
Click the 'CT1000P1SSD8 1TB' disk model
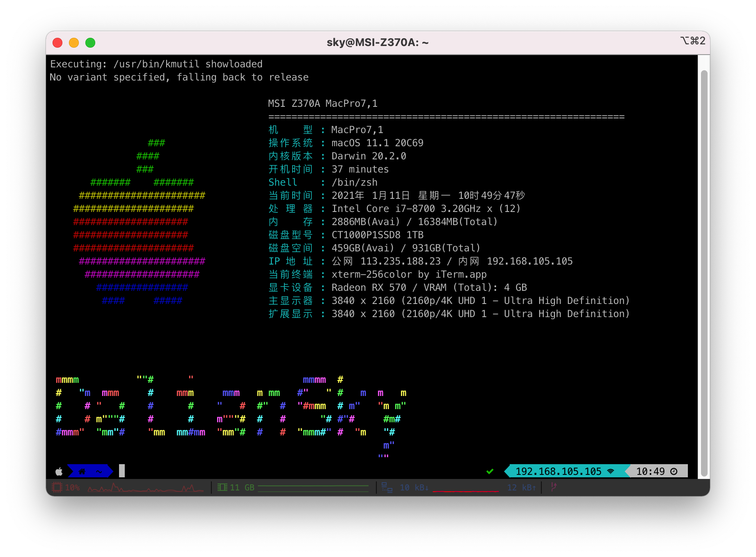point(377,235)
